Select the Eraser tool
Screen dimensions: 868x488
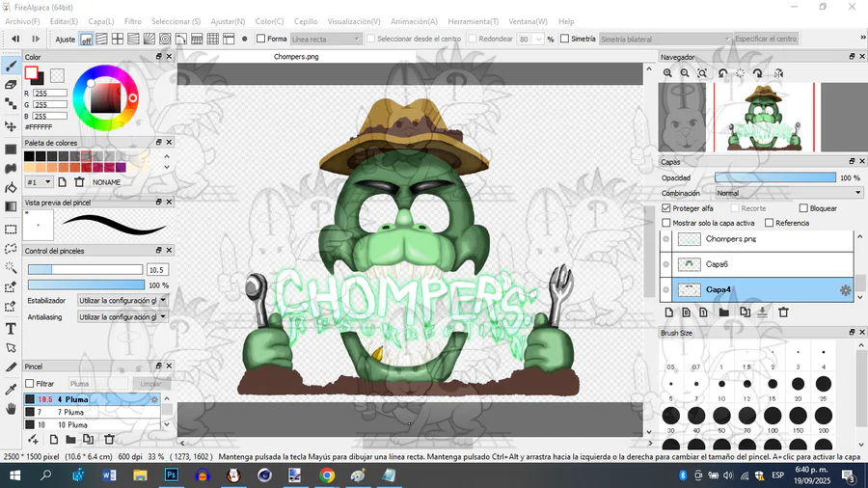coord(11,85)
